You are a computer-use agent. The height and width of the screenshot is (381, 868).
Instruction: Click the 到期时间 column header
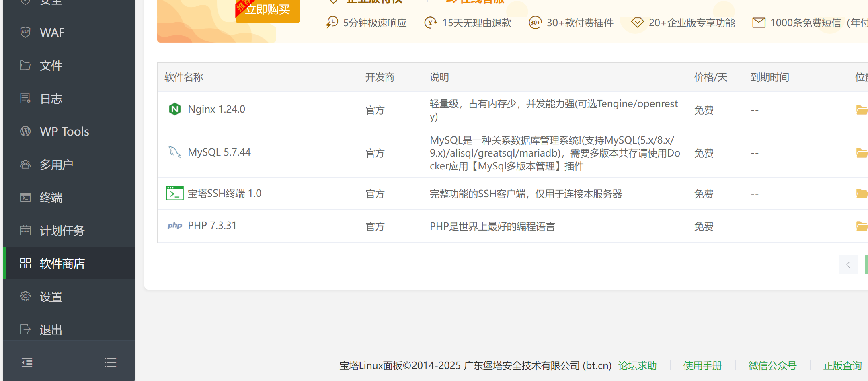(x=770, y=77)
